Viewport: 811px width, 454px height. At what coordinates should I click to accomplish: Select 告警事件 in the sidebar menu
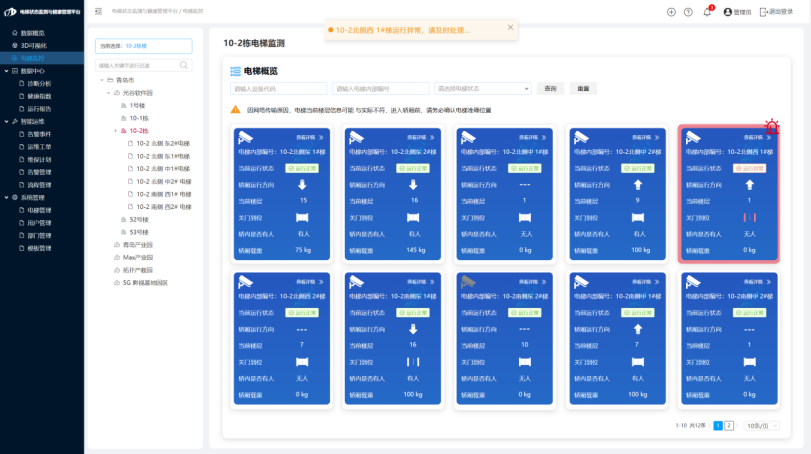pos(38,134)
